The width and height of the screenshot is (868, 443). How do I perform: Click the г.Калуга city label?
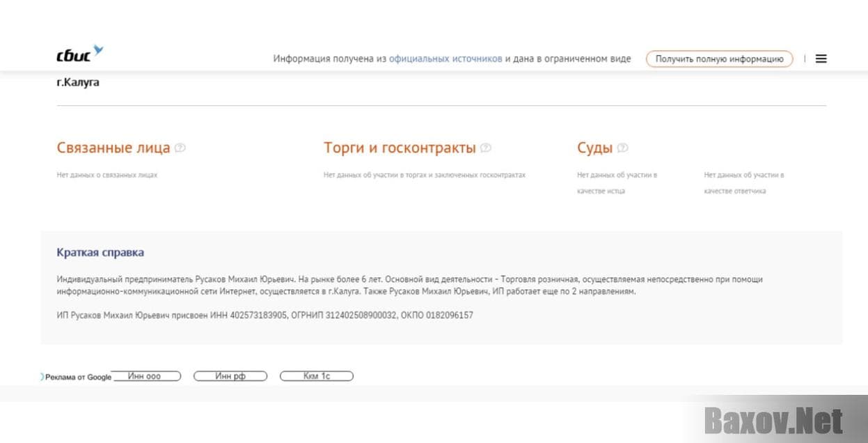[x=78, y=82]
